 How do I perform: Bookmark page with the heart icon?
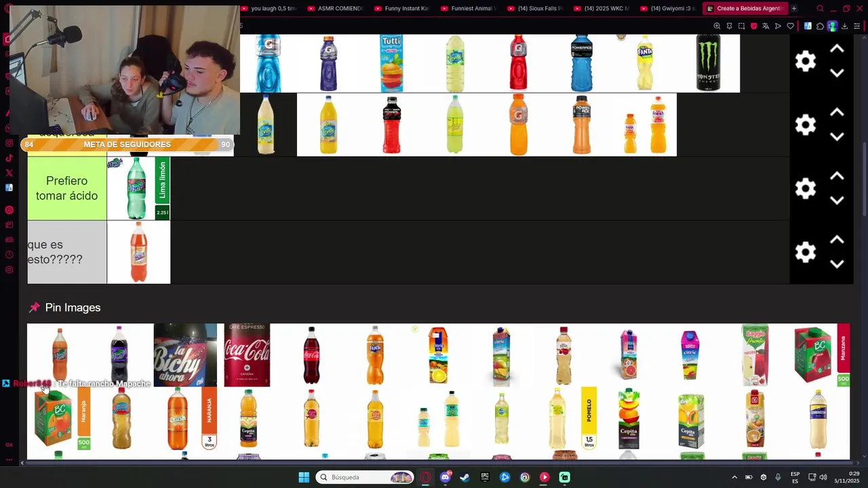(790, 26)
